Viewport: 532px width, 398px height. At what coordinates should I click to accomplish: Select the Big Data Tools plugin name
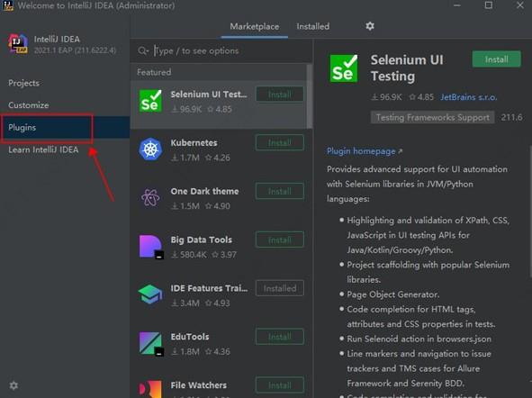(202, 240)
